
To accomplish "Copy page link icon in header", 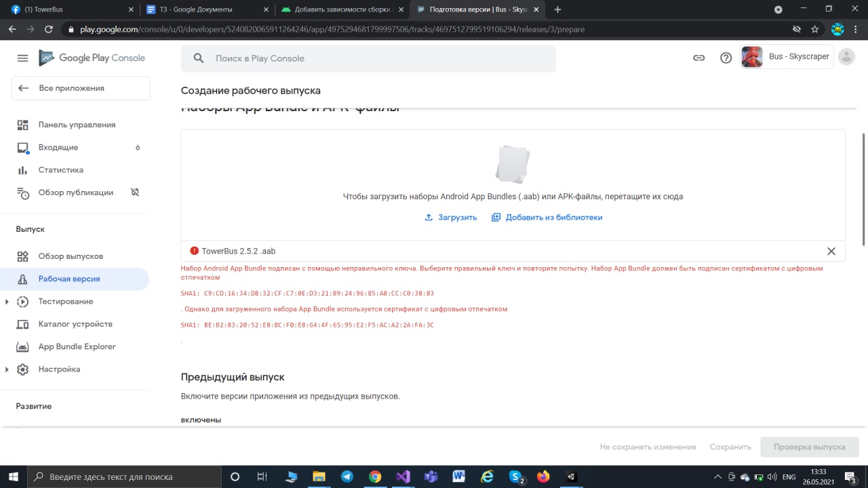I will click(x=698, y=58).
